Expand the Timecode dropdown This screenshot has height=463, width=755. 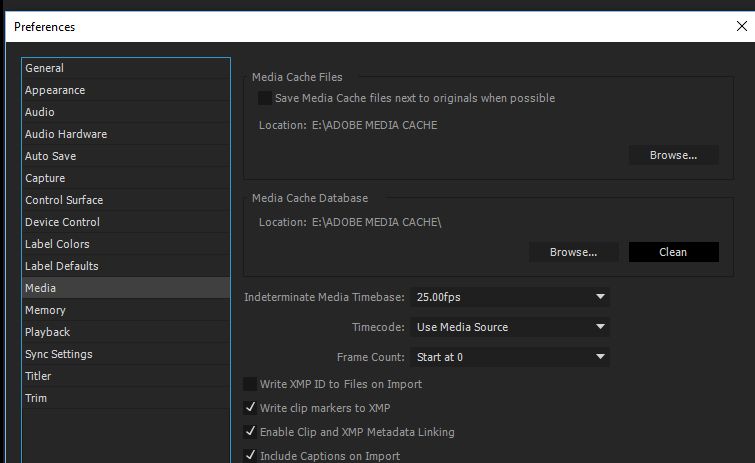click(510, 327)
